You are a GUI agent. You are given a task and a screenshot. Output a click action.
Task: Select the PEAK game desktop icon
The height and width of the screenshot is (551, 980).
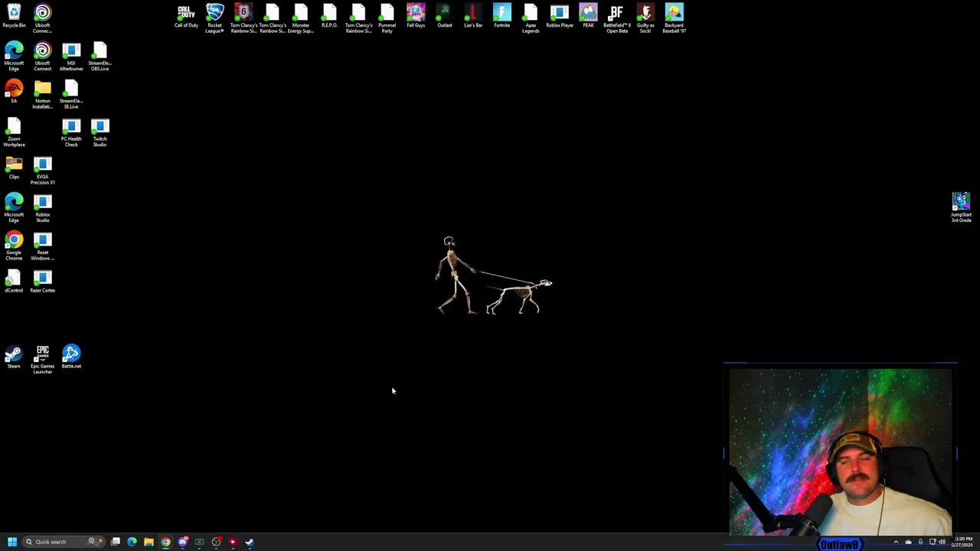588,16
